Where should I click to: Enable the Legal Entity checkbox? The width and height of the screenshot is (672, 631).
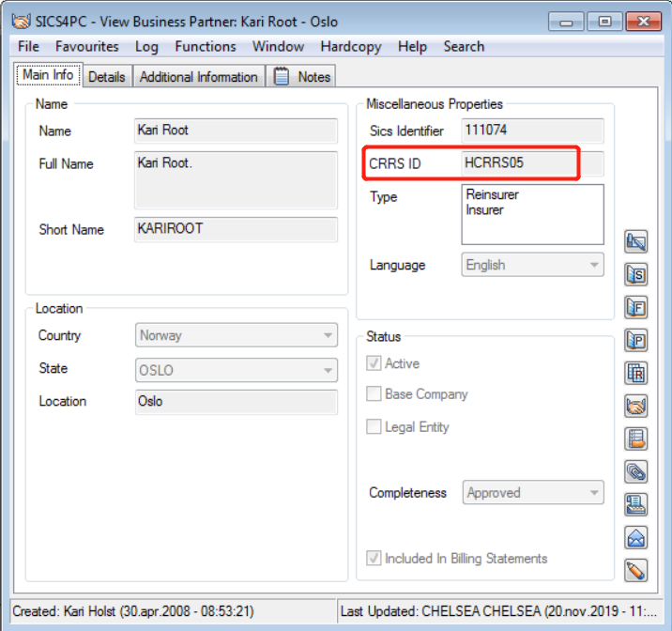tap(374, 427)
